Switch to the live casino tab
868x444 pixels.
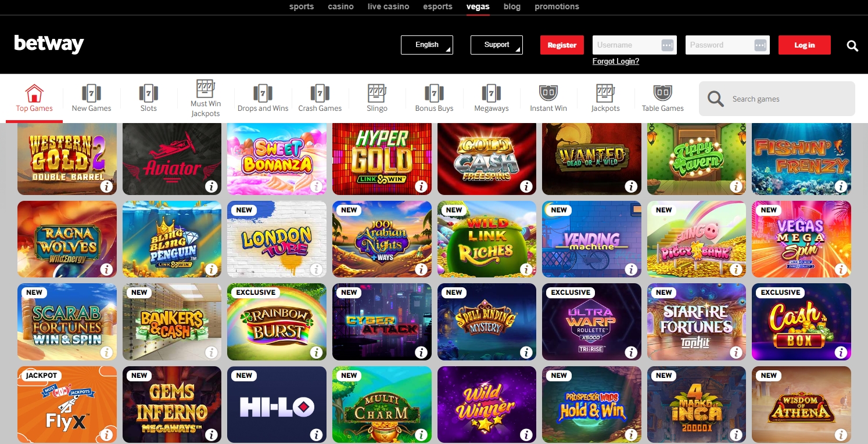coord(389,6)
